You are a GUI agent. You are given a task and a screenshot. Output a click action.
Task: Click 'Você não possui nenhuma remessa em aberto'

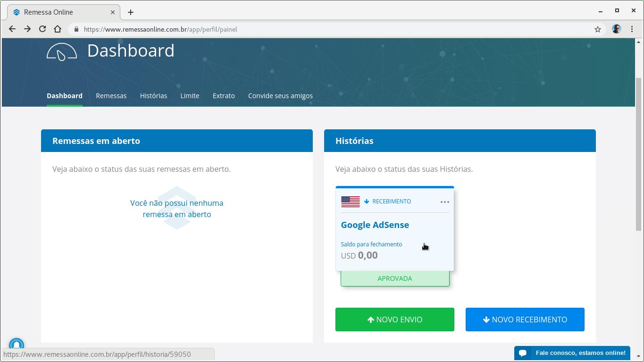177,209
